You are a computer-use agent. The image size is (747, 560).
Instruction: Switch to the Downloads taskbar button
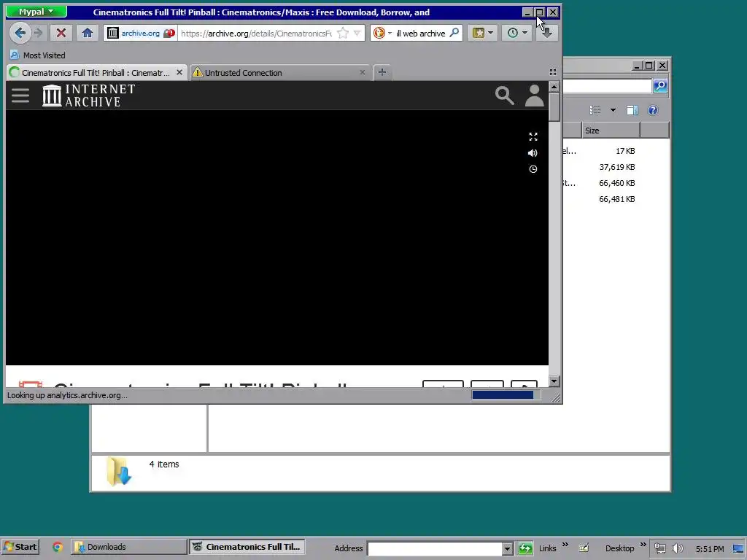coord(129,547)
